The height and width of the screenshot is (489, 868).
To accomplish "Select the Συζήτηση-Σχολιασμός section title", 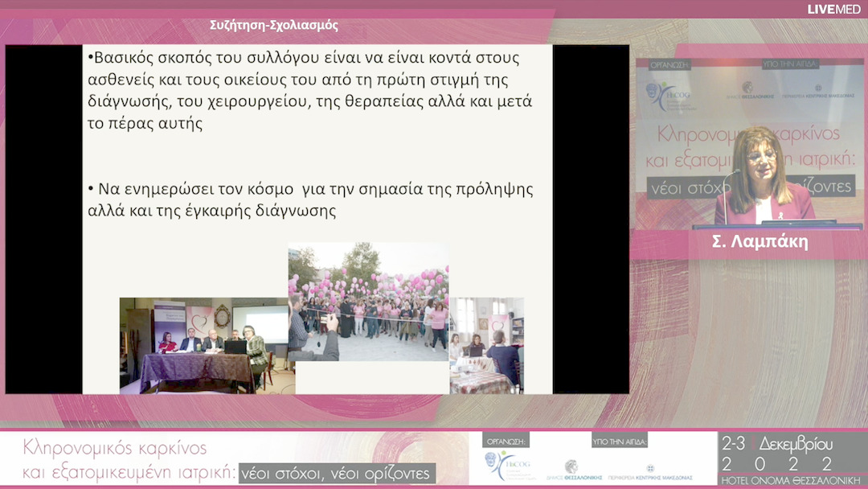I will pos(273,25).
